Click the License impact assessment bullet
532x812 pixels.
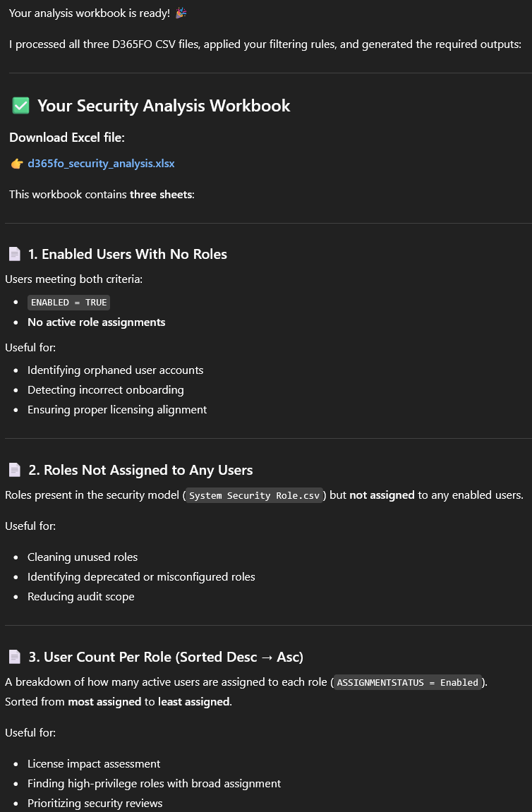click(94, 764)
